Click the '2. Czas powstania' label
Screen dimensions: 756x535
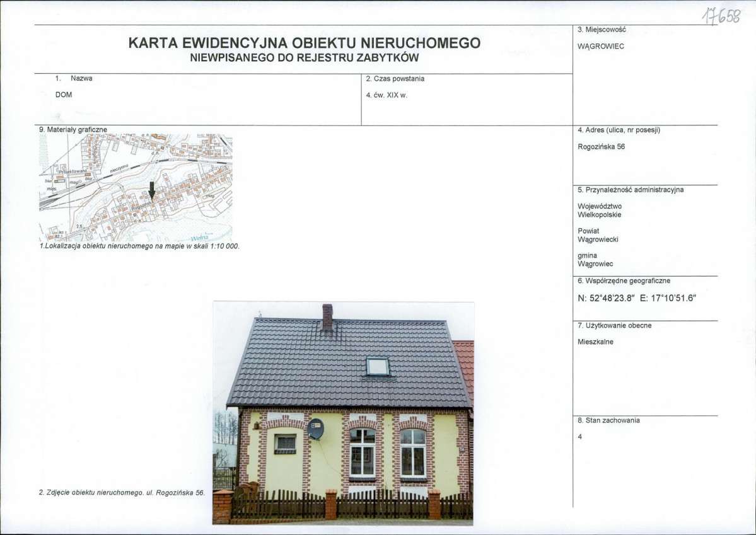(x=395, y=79)
